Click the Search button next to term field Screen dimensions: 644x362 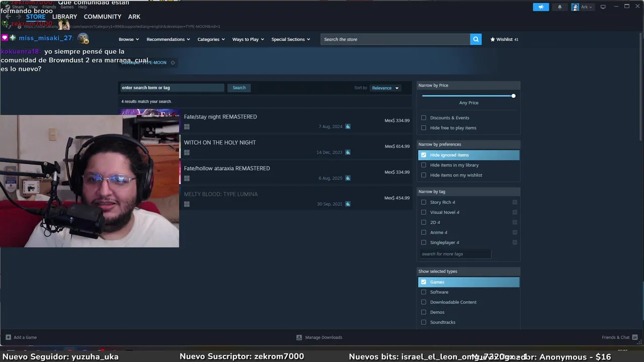click(239, 87)
